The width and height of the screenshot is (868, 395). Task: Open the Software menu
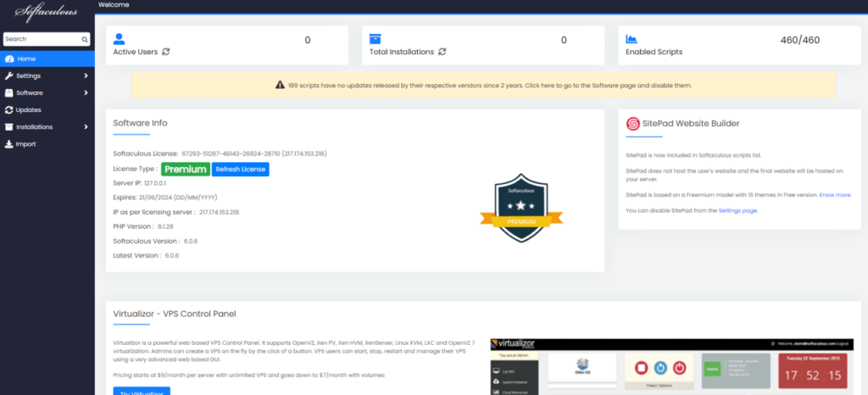point(47,93)
